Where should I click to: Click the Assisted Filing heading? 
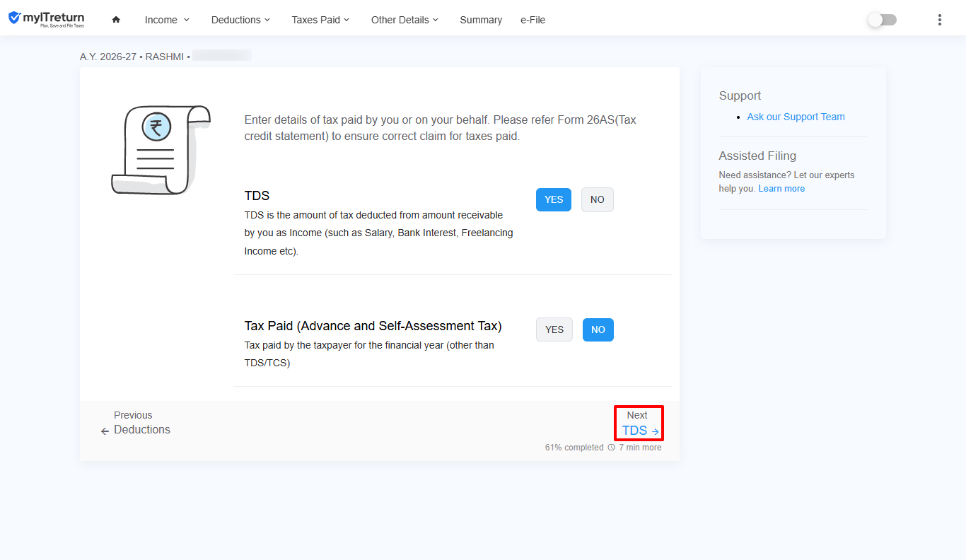coord(757,156)
